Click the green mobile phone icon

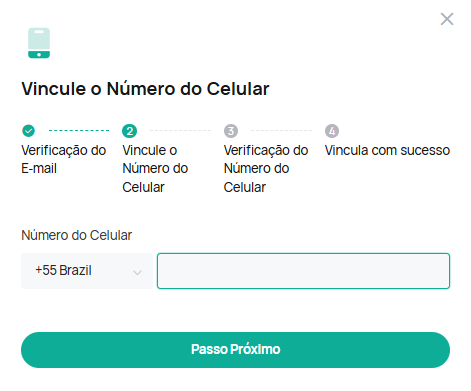tap(39, 43)
